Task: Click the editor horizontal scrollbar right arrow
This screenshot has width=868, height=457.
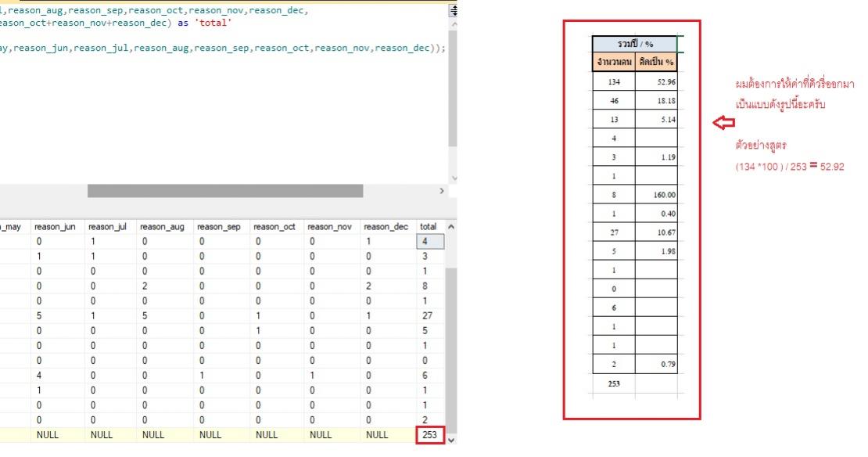Action: point(443,191)
